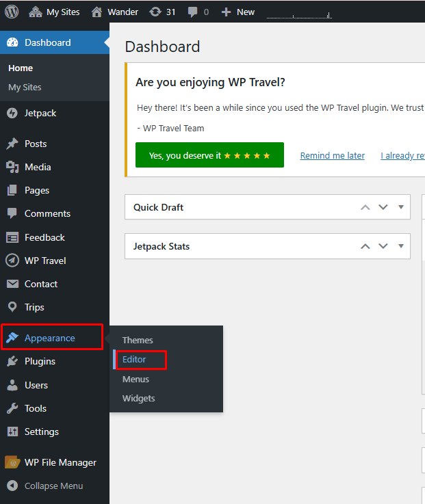Select Home under Dashboard
The image size is (425, 504).
[x=21, y=68]
